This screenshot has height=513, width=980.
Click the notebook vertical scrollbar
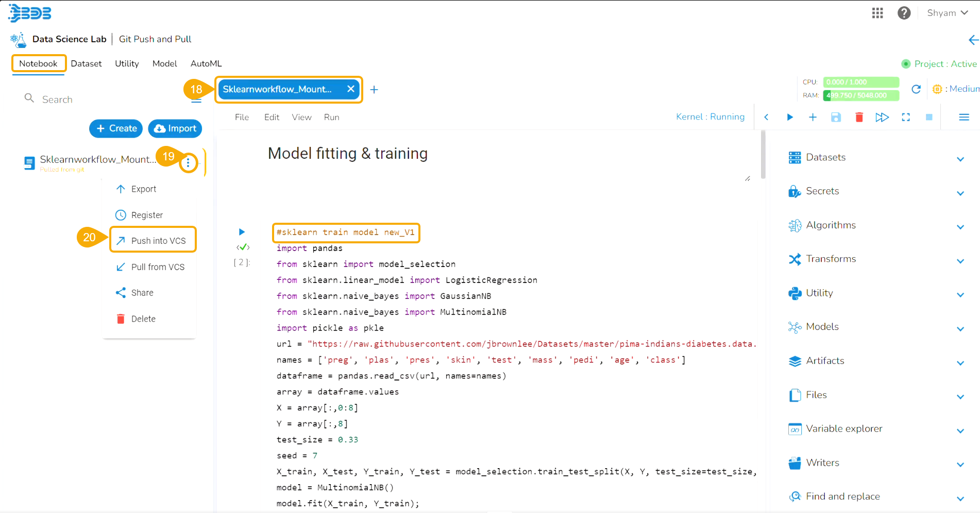pos(763,155)
